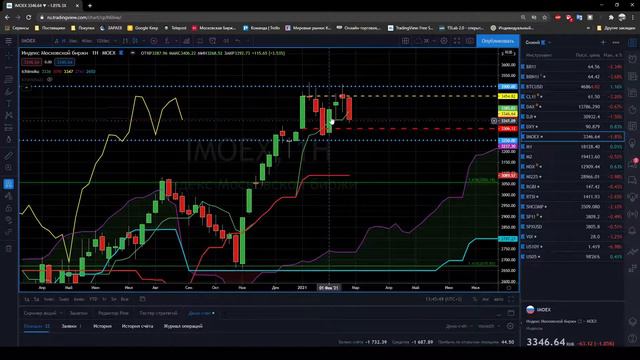
Task: Click the blue 3500.00 price label
Action: coord(508,87)
